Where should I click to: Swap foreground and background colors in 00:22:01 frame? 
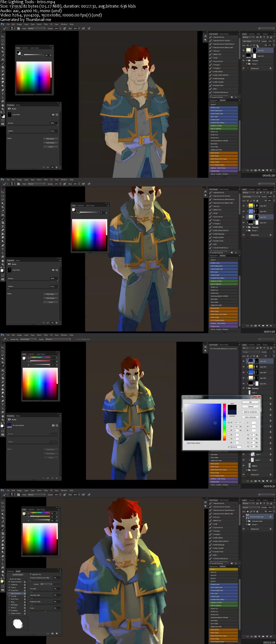pos(4,579)
